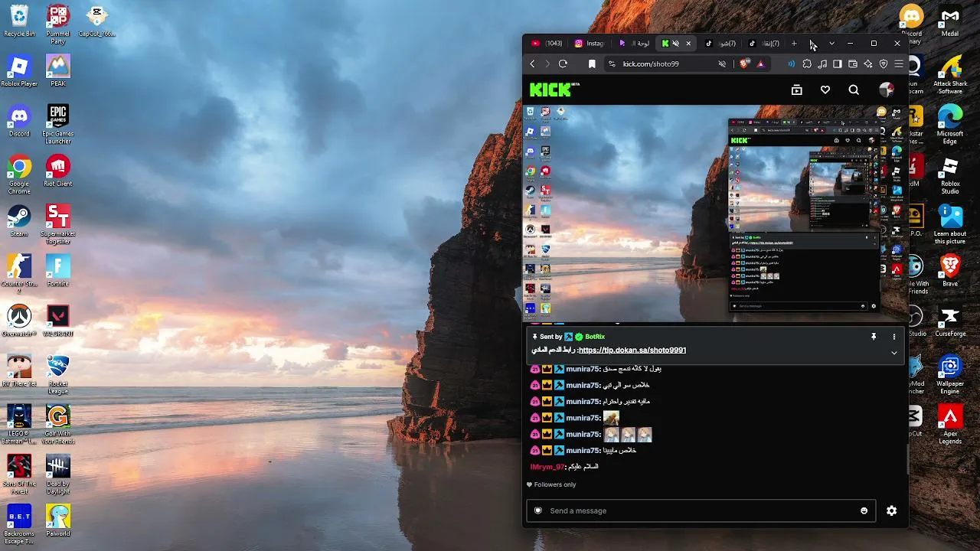Switch to the YouTube (1043) tab
980x551 pixels.
pyautogui.click(x=547, y=44)
